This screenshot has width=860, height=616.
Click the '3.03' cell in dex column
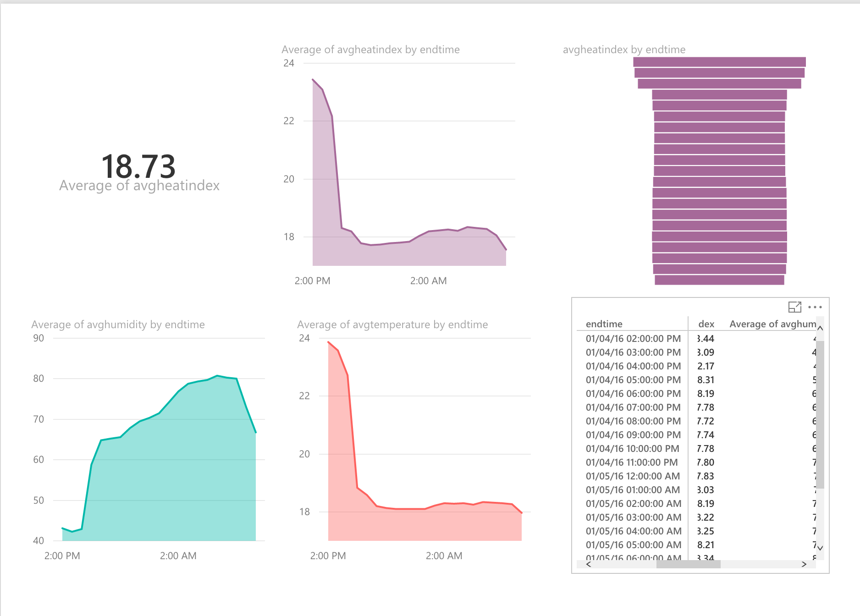tap(706, 490)
